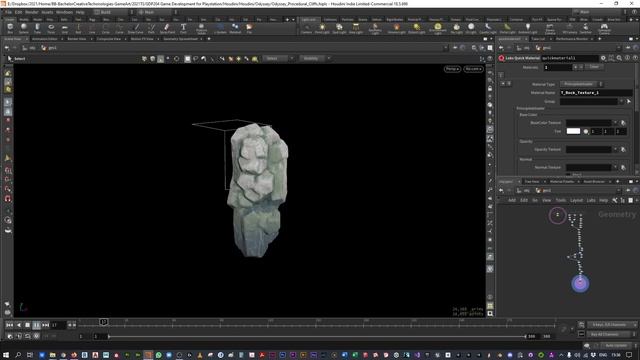Screen dimensions: 640x360
Task: Select the File shelf tool
Action: click(249, 28)
